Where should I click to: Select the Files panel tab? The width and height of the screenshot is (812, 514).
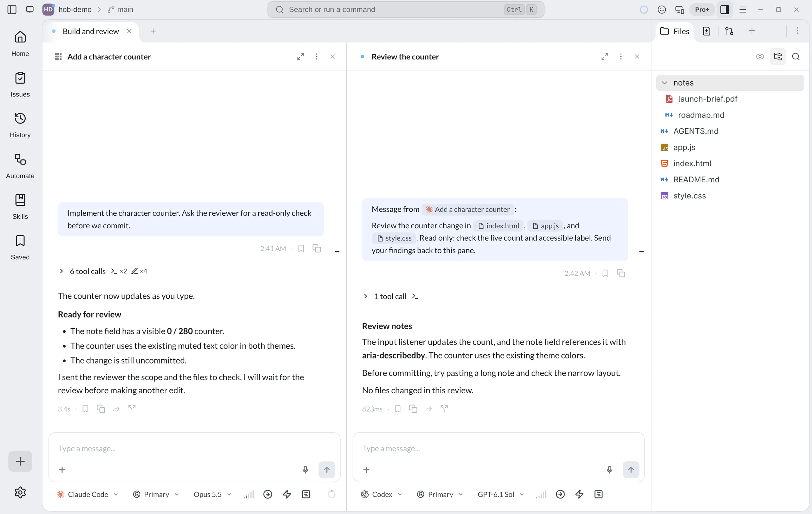(674, 31)
